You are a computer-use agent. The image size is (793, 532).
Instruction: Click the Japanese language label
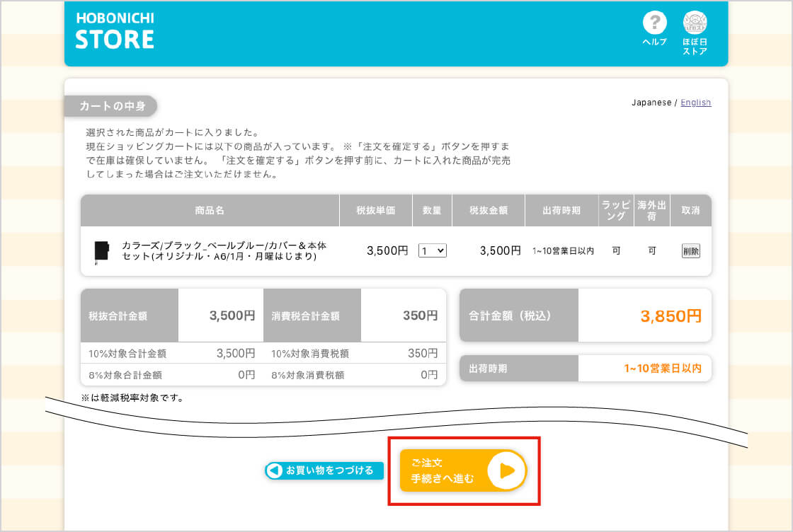[651, 103]
